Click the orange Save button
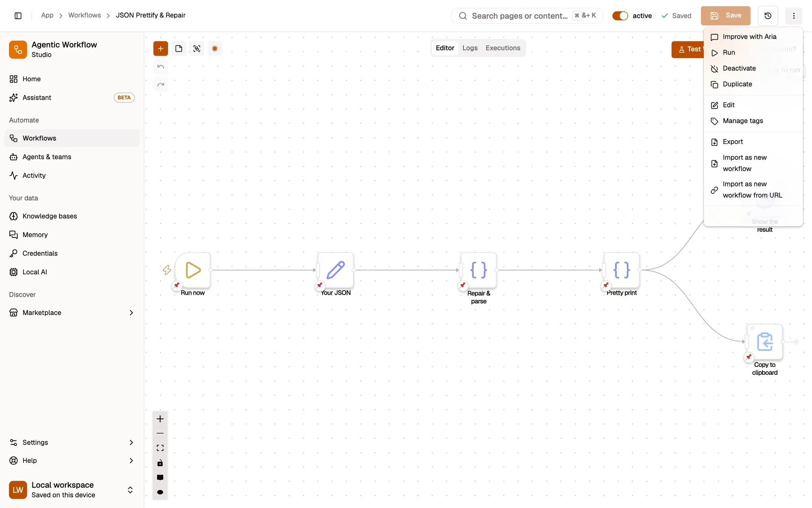This screenshot has height=508, width=812. (726, 15)
